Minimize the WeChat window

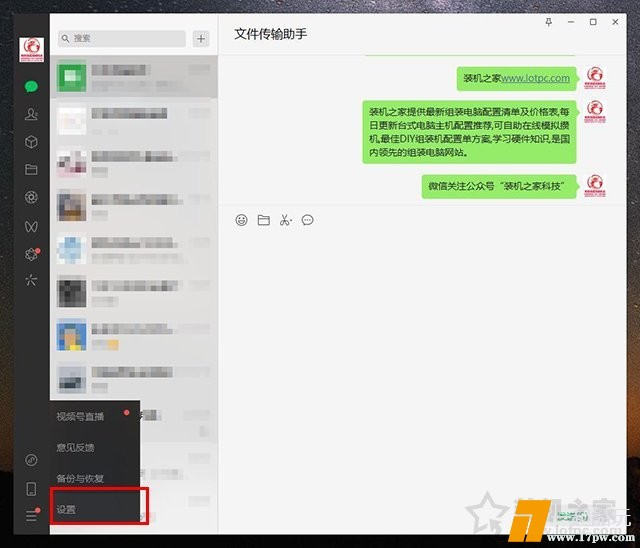[x=571, y=22]
